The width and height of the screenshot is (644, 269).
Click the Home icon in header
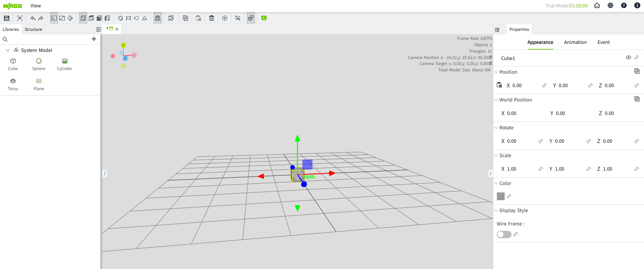597,6
